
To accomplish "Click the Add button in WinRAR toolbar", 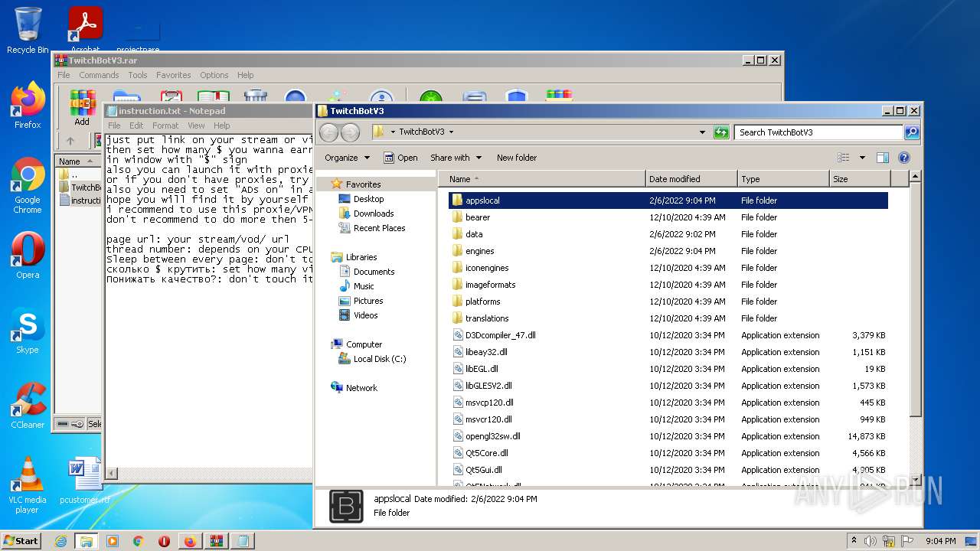I will [82, 108].
